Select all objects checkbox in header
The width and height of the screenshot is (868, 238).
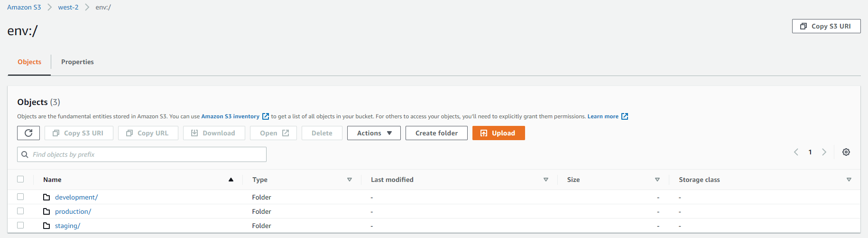pos(20,179)
